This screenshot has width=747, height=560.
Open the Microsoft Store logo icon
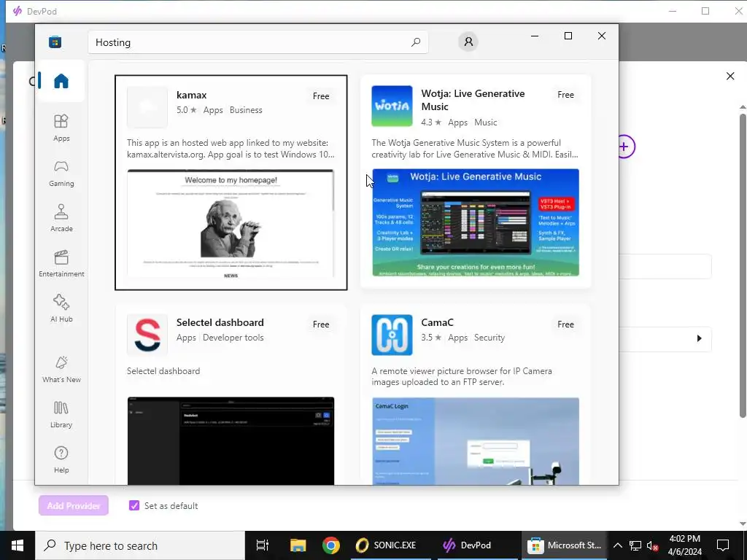(55, 42)
